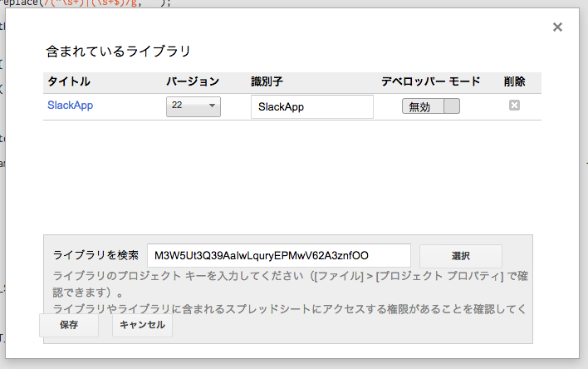This screenshot has width=588, height=369.
Task: Close the libraries dialog with X
Action: click(x=557, y=27)
